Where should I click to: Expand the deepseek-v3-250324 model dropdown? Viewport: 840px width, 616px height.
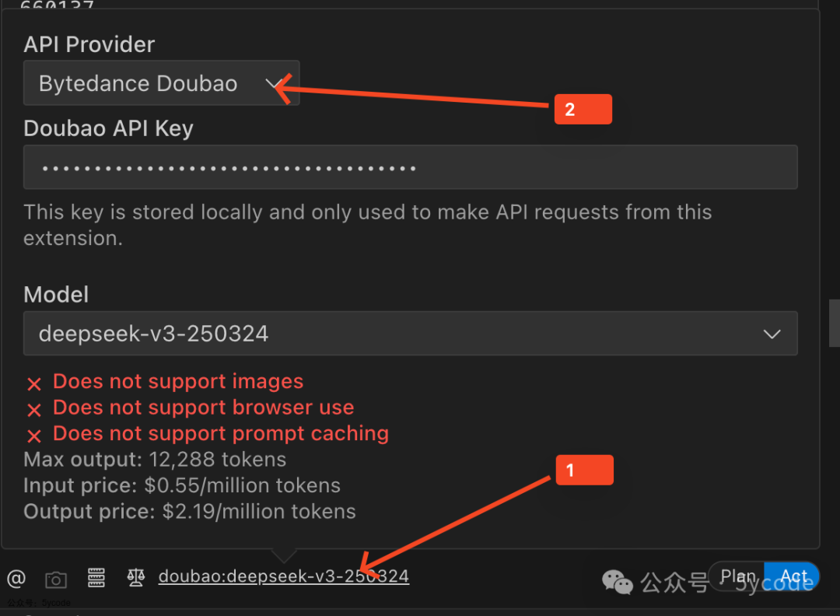[x=410, y=334]
